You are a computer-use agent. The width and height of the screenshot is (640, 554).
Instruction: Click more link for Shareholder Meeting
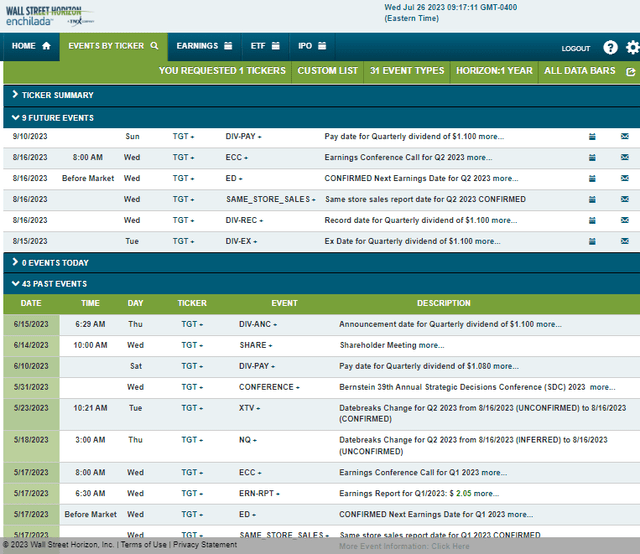tap(431, 345)
